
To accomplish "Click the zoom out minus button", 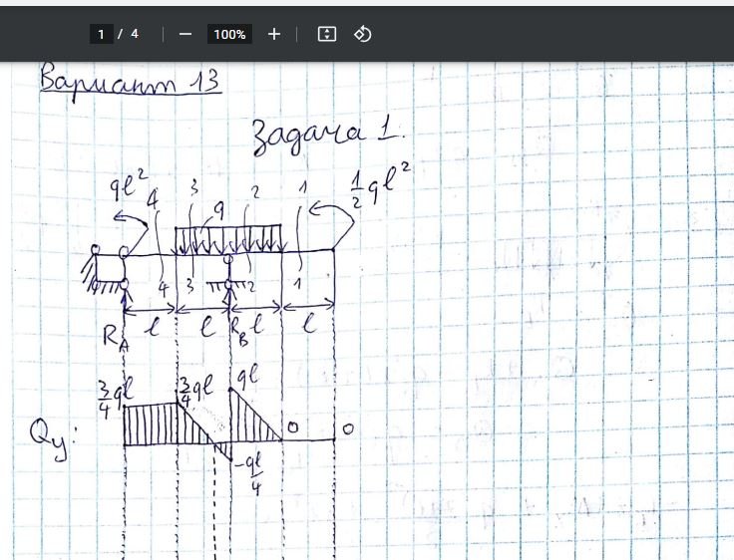I will point(184,34).
